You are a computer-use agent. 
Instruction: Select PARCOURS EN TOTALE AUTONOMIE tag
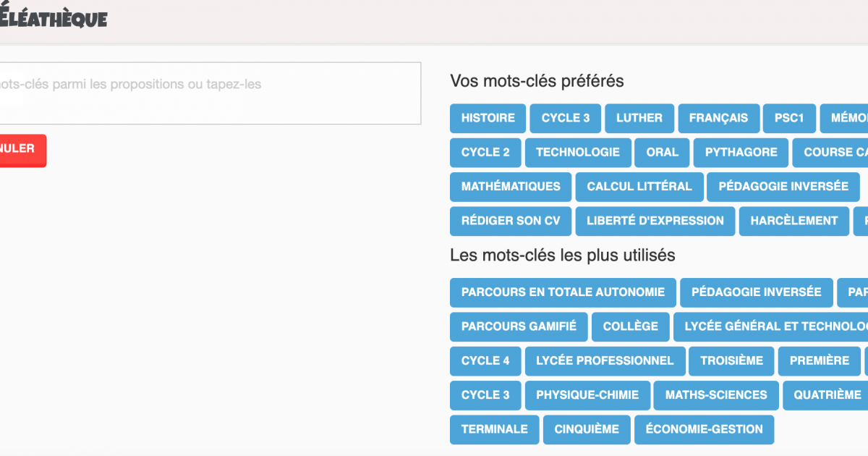562,292
